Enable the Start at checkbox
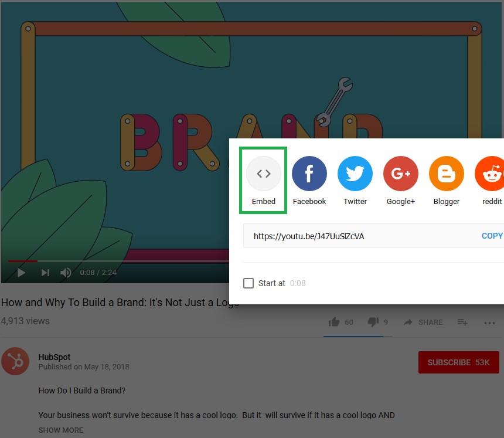This screenshot has height=438, width=504. pyautogui.click(x=248, y=283)
